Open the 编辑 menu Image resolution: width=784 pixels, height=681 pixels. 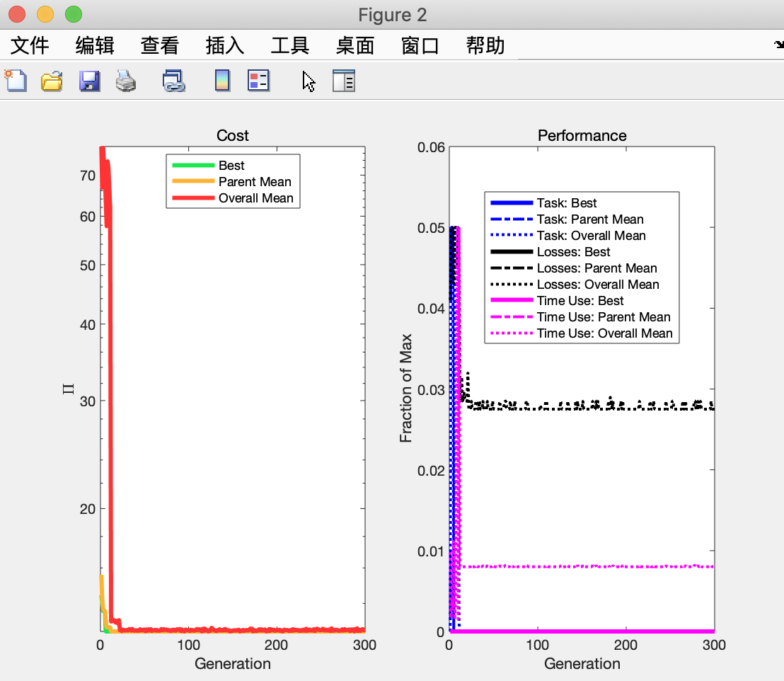point(95,45)
